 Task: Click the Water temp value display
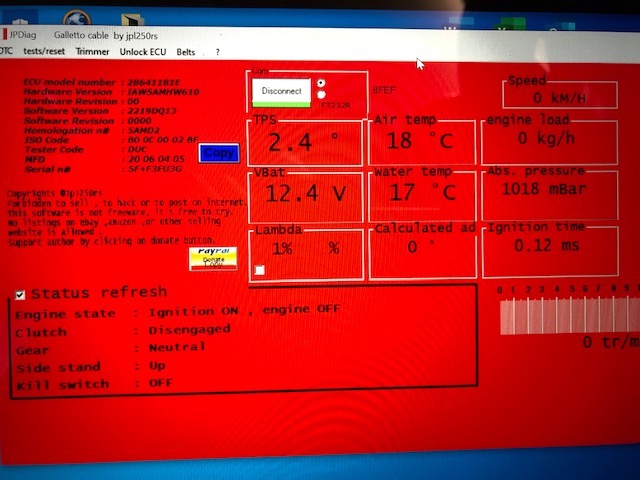tap(421, 192)
